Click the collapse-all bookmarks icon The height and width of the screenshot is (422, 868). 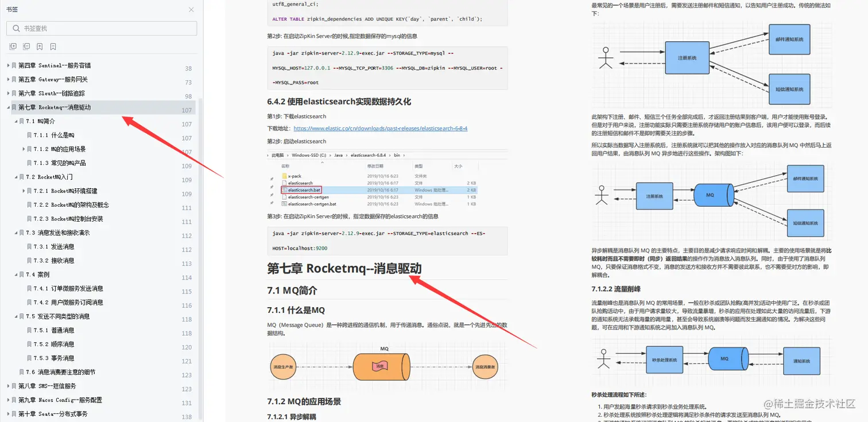pos(26,46)
